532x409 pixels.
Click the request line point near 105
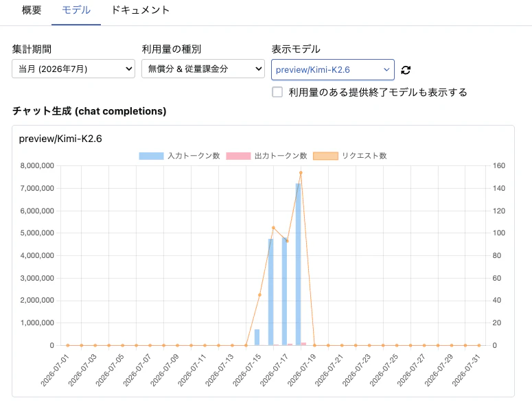pyautogui.click(x=273, y=228)
